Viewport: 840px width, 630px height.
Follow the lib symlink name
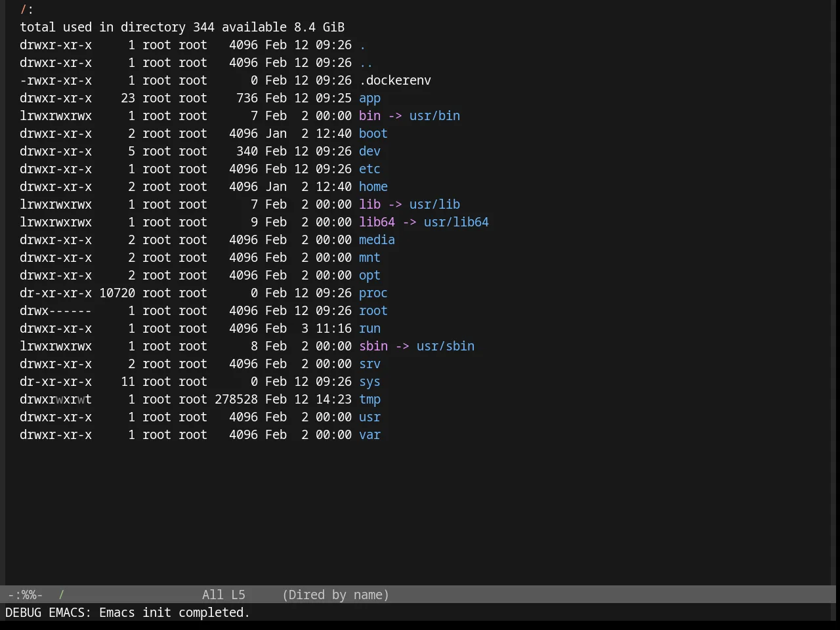369,205
